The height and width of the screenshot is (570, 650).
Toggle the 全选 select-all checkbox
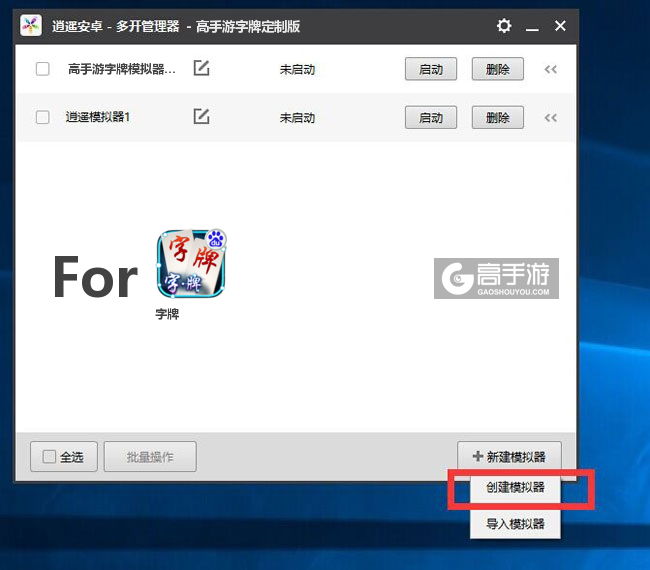[50, 457]
